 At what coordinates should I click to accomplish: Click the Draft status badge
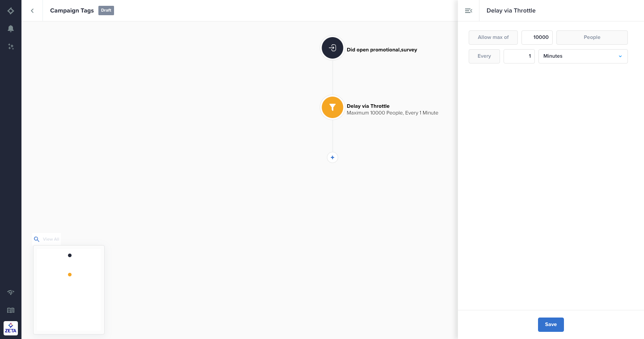click(x=106, y=10)
